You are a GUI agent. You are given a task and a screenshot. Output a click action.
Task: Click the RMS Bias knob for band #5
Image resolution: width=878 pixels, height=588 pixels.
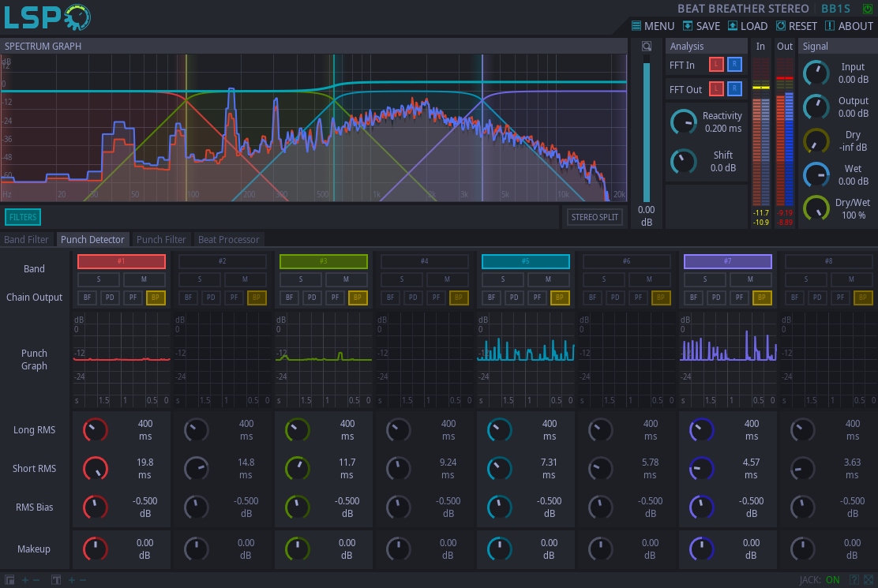(500, 507)
